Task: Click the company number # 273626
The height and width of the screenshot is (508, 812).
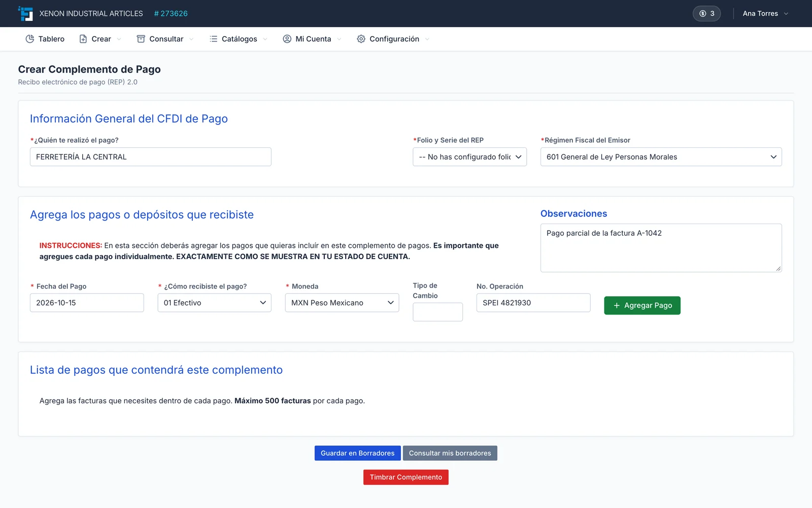Action: [x=171, y=14]
